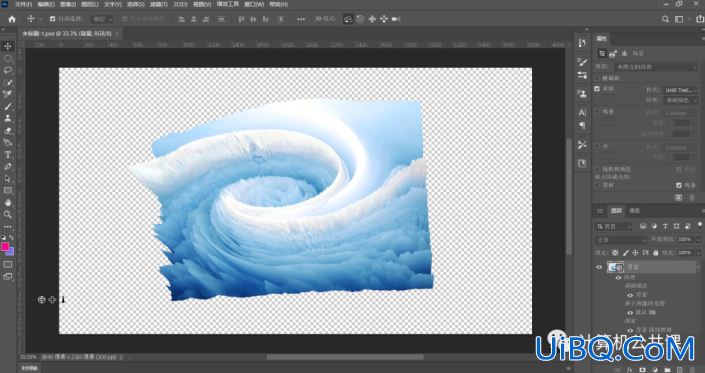Select the Brush tool
This screenshot has height=373, width=705.
click(x=8, y=107)
